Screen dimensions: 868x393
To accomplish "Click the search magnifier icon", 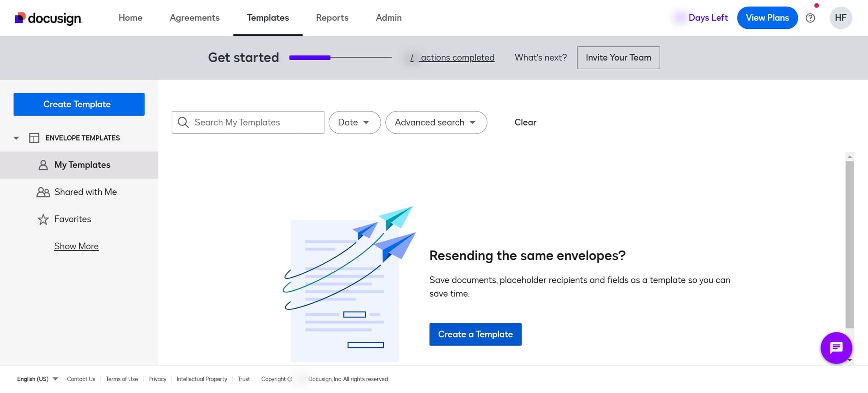I will (x=183, y=123).
